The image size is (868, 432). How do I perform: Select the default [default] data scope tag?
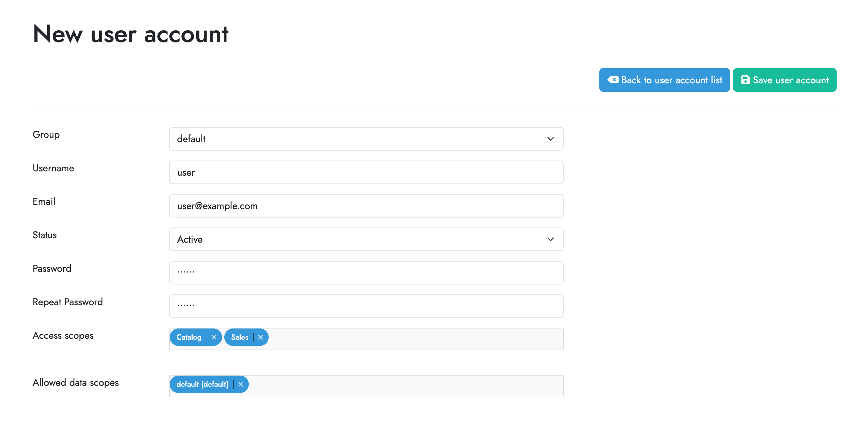tap(203, 384)
